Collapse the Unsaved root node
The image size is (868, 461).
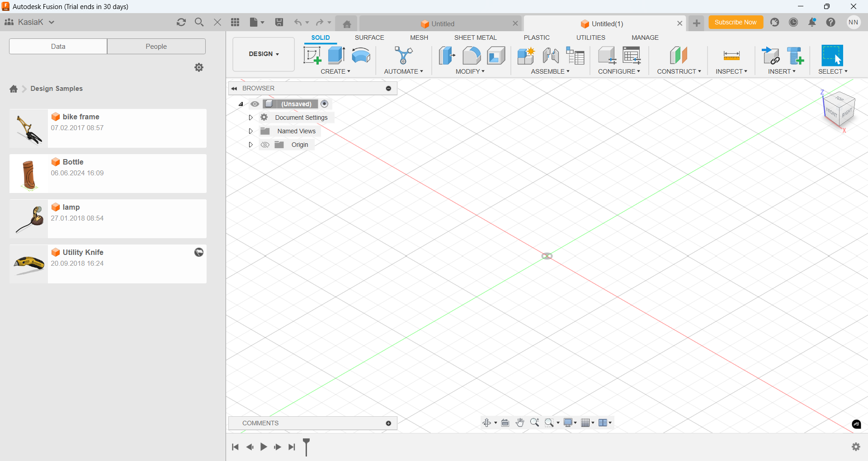[x=241, y=104]
